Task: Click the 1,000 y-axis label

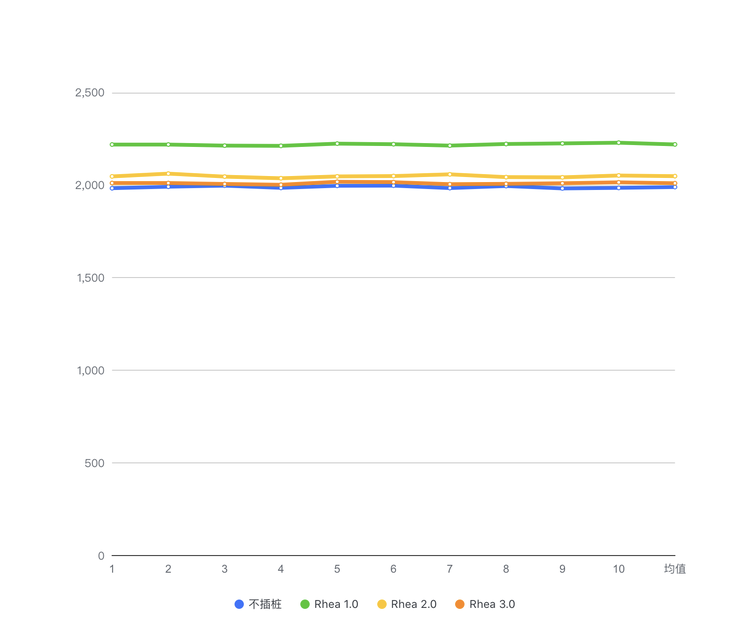Action: 89,371
